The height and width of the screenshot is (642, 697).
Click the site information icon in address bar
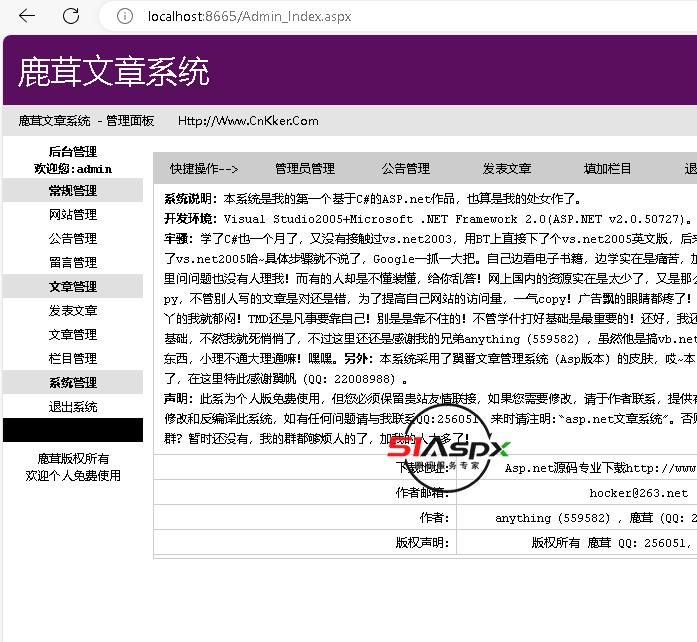point(124,16)
